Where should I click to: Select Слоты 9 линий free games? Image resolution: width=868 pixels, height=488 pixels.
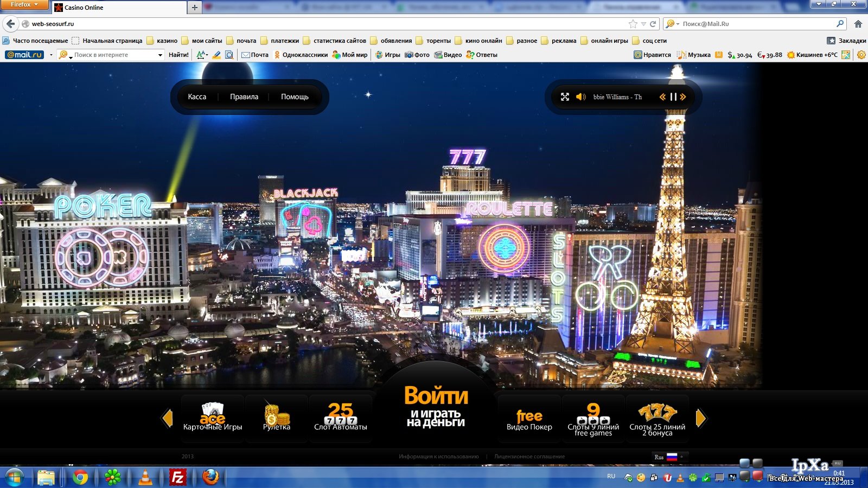coord(593,418)
